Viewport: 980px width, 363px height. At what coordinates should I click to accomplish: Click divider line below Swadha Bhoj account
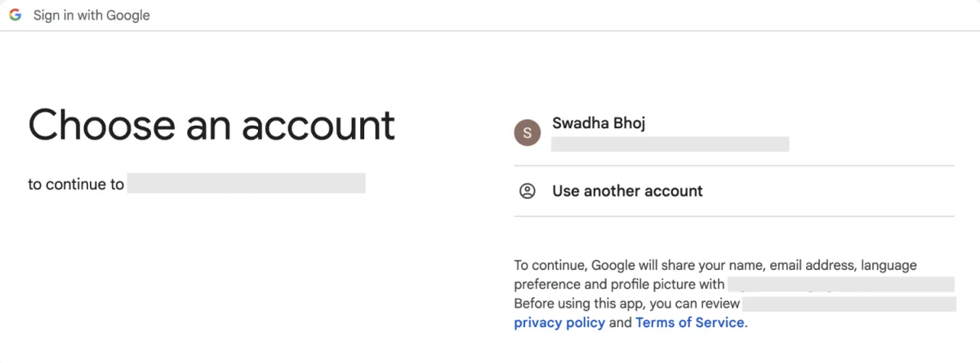coord(733,166)
